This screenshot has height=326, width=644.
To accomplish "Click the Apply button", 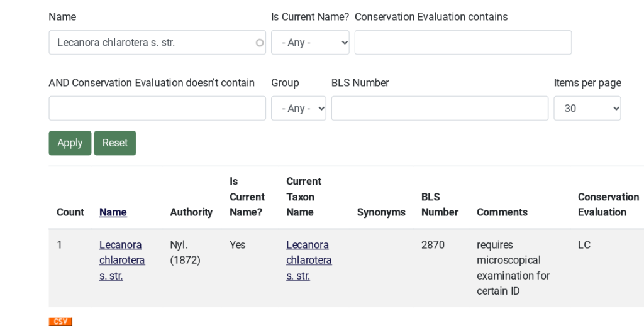I will point(70,143).
